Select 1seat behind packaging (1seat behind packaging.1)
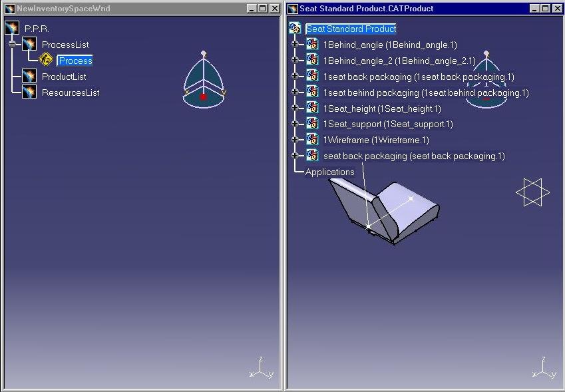Viewport: 565px width, 392px height. [425, 93]
